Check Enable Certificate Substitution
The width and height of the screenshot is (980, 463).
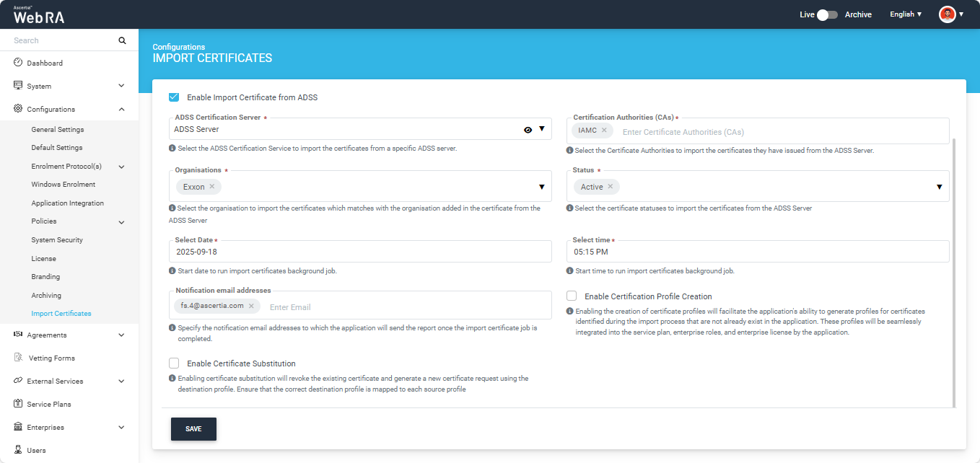[174, 363]
